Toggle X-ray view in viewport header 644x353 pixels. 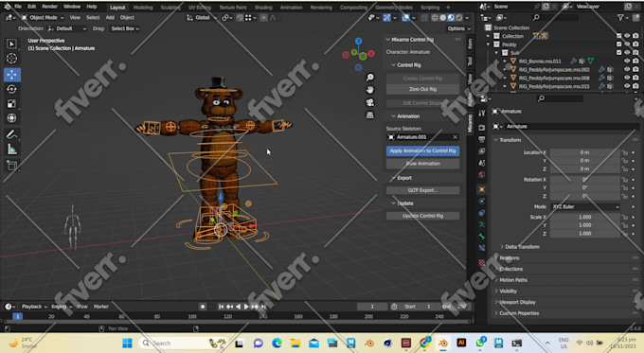[424, 18]
